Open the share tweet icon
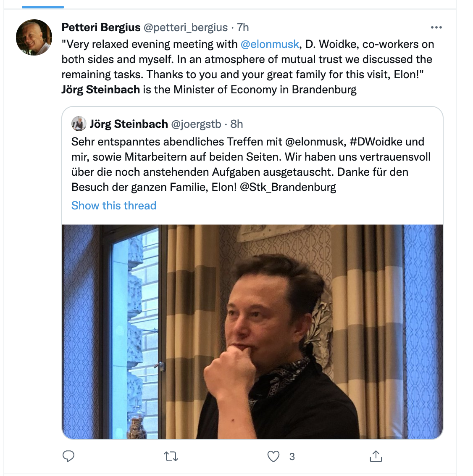 (376, 456)
